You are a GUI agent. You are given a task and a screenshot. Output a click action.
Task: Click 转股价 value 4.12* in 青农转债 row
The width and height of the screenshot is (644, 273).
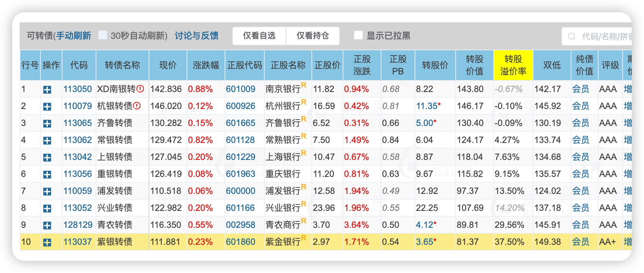[x=426, y=225]
